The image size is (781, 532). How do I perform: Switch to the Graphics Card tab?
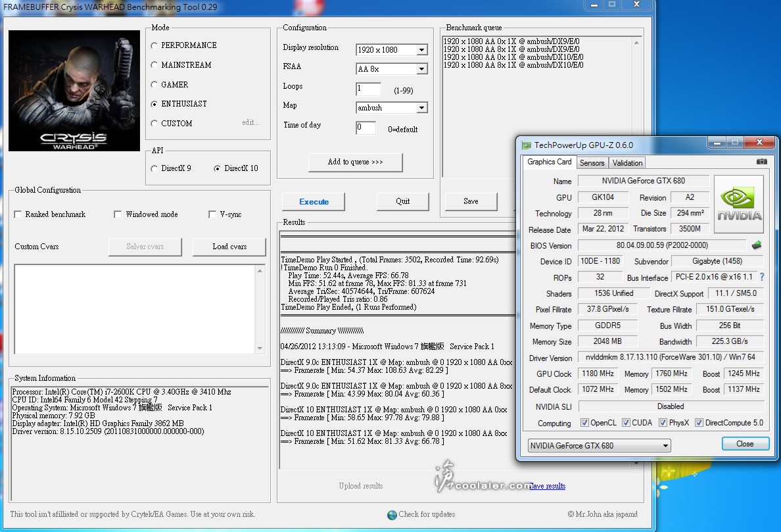point(550,162)
